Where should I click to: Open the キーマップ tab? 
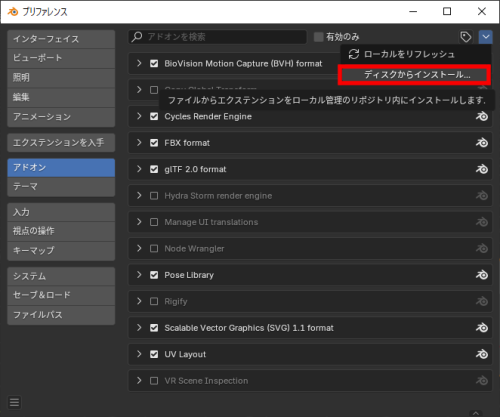click(61, 251)
